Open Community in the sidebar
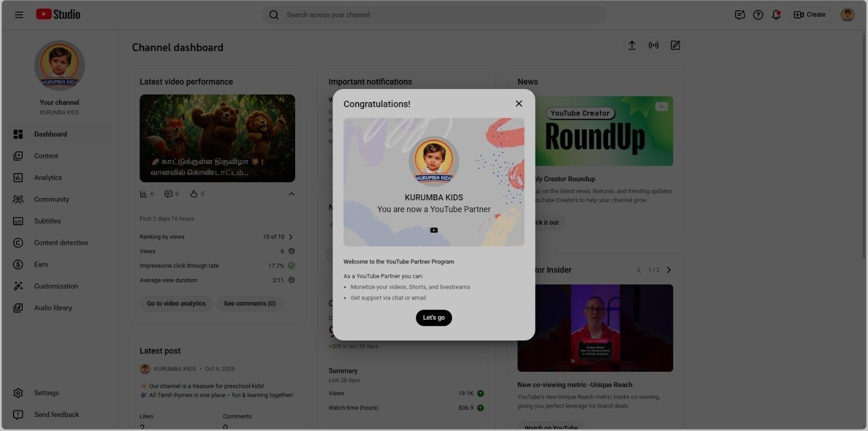Screen dimensions: 868x431 click(x=59, y=199)
